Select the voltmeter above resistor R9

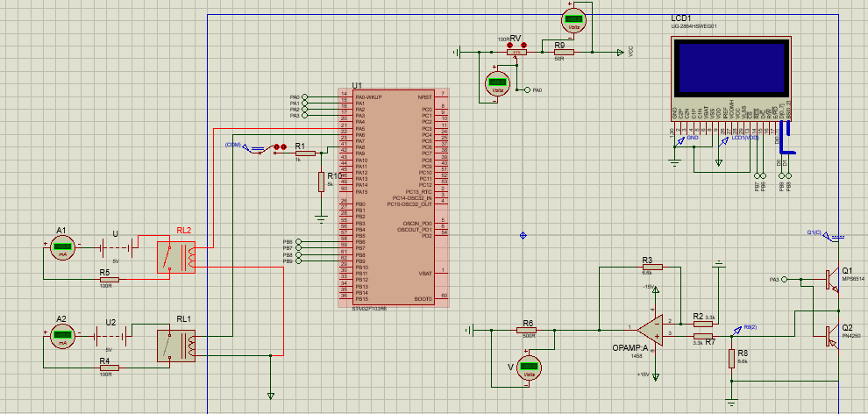click(x=573, y=20)
